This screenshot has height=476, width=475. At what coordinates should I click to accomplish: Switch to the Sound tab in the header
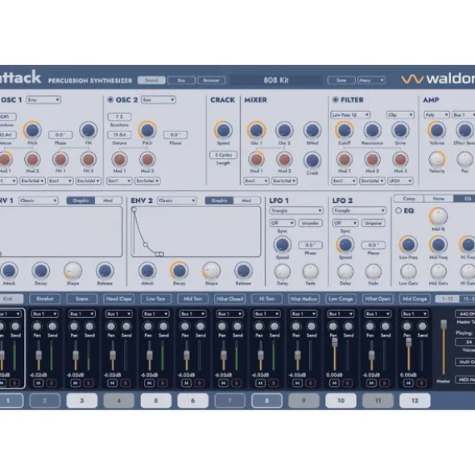click(151, 81)
